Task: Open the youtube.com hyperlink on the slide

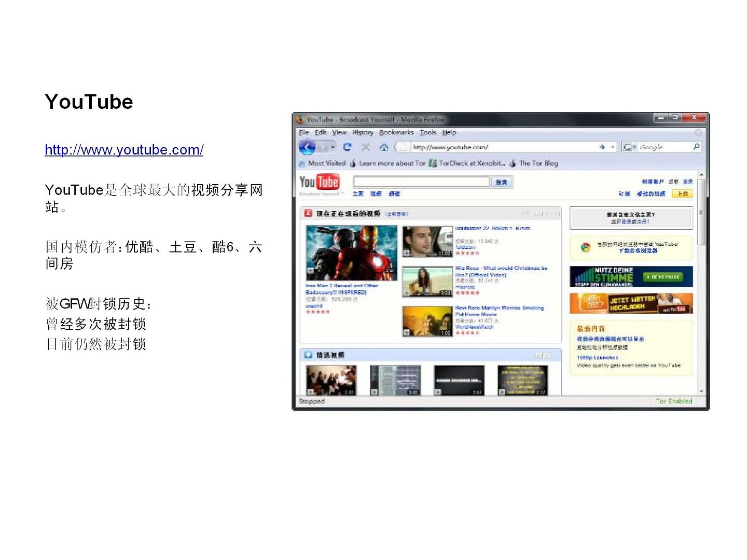Action: click(x=124, y=150)
